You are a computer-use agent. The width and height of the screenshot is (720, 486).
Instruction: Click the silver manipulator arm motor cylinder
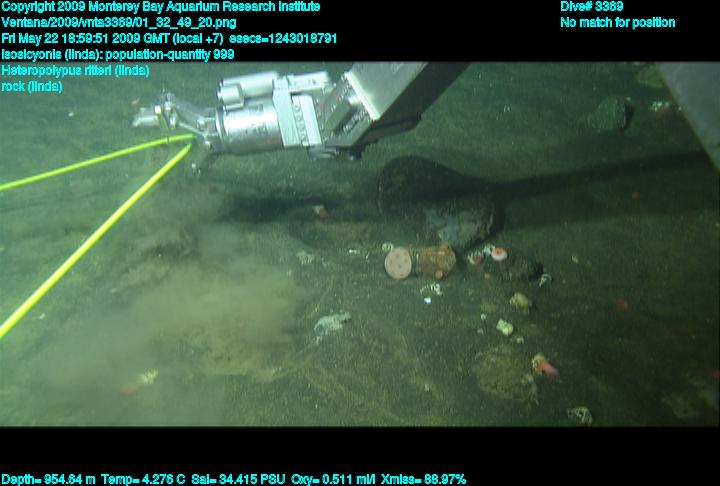(x=250, y=120)
